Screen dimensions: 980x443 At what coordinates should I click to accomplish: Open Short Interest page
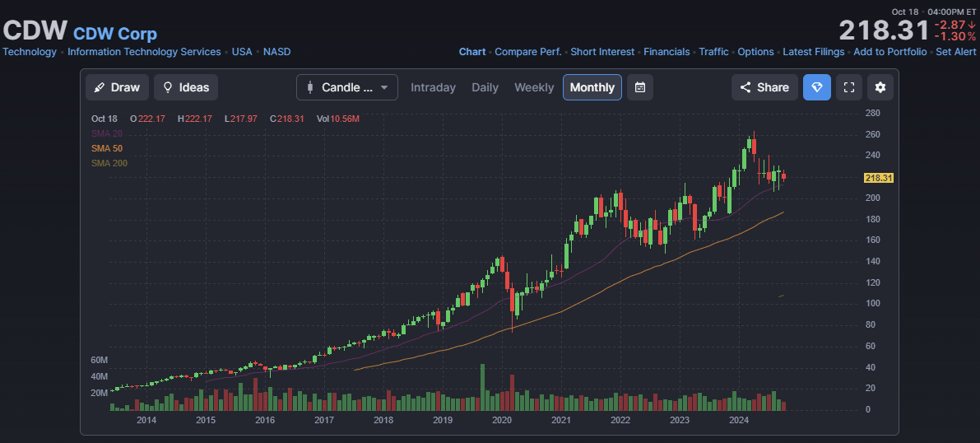(x=602, y=52)
